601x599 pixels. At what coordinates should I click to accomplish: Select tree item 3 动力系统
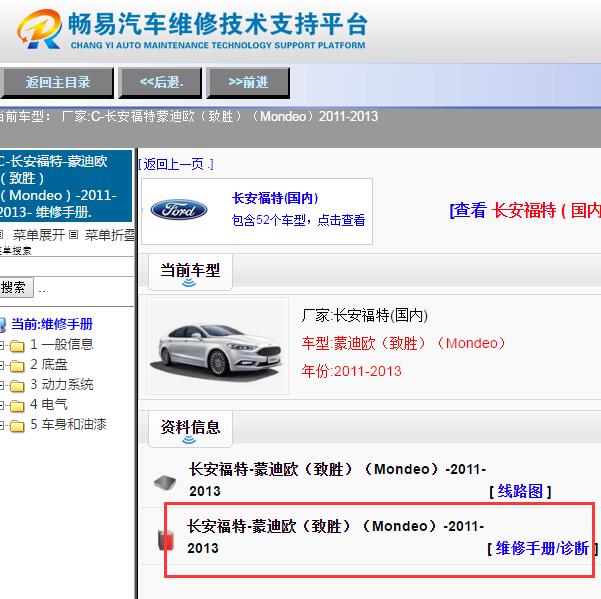pos(61,384)
